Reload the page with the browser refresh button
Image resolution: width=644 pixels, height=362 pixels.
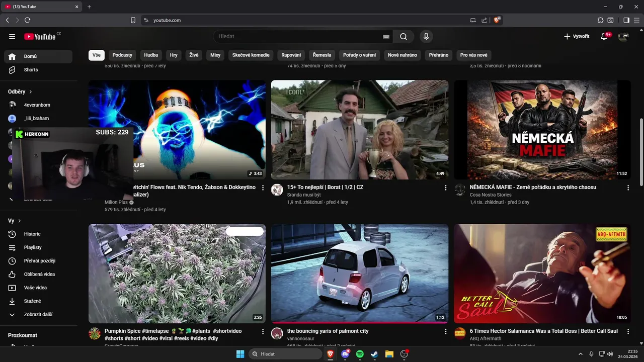click(27, 20)
